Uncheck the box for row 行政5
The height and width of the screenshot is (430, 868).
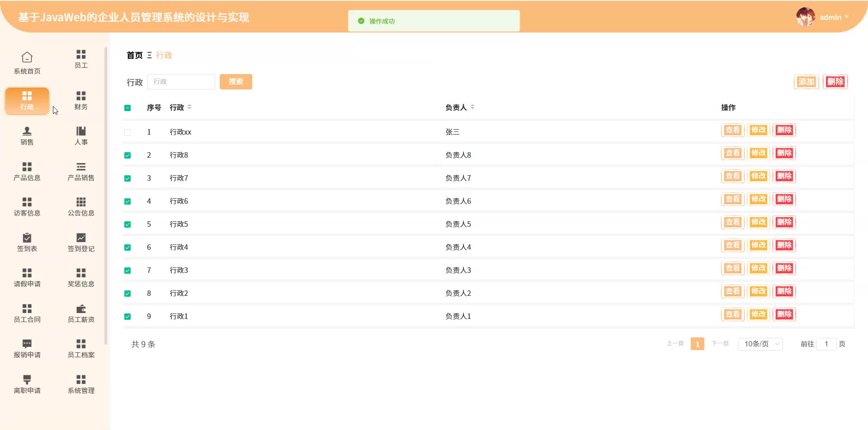(127, 224)
